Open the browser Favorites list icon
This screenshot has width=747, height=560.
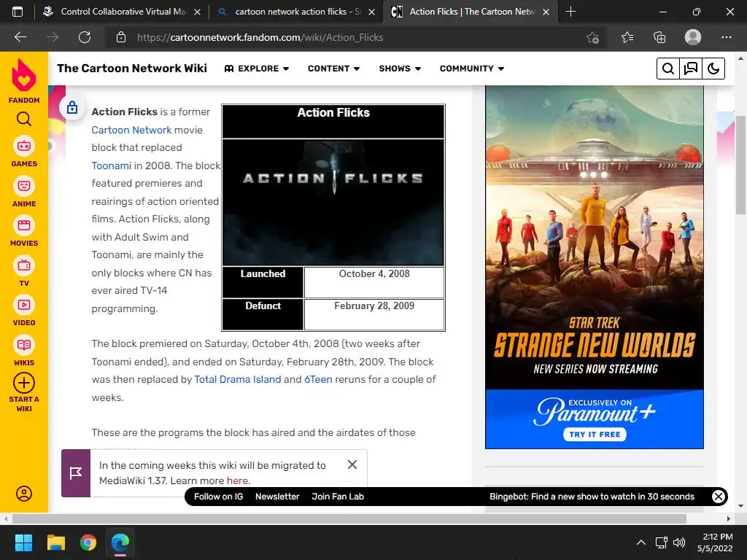[x=627, y=37]
